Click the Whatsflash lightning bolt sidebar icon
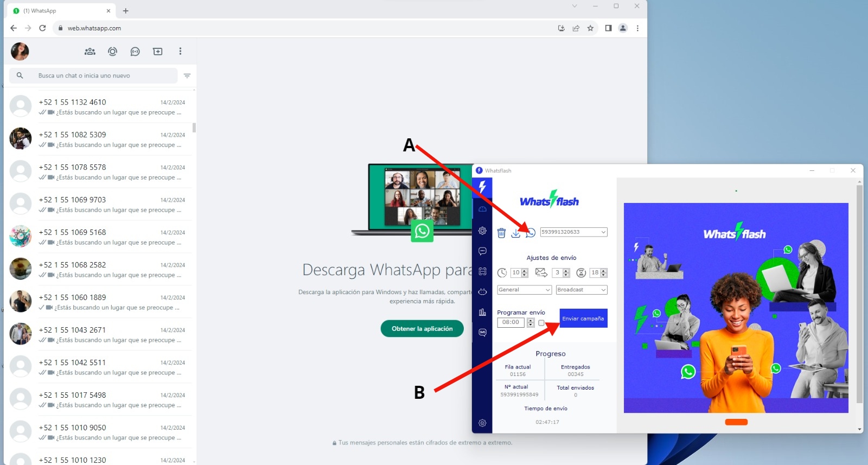 tap(482, 187)
